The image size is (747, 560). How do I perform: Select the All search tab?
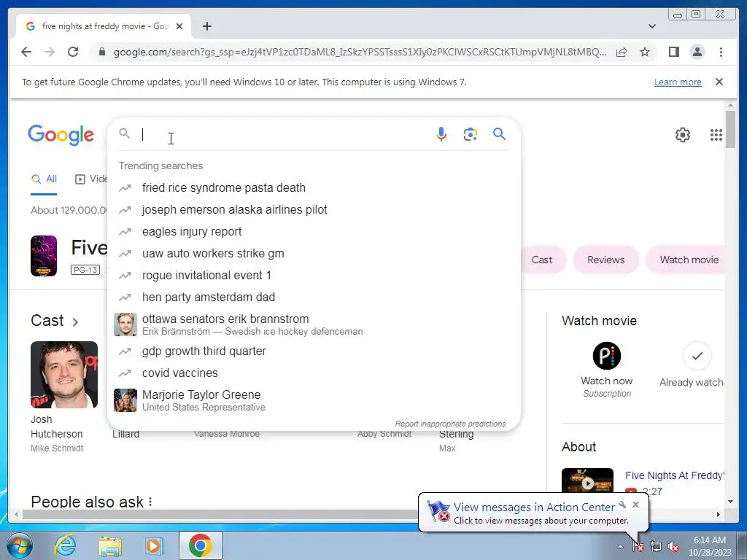click(x=44, y=179)
